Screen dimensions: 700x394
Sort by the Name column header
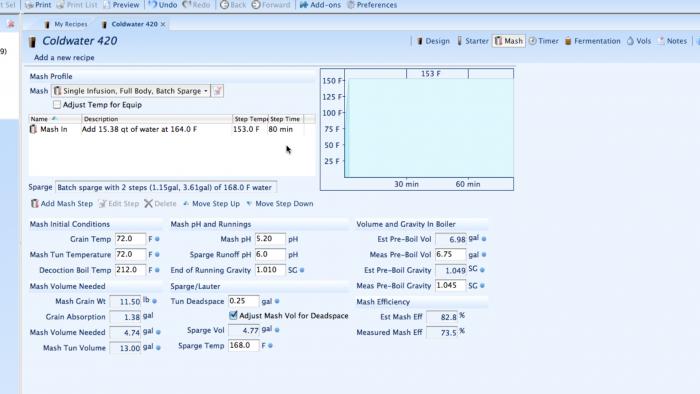tap(55, 119)
